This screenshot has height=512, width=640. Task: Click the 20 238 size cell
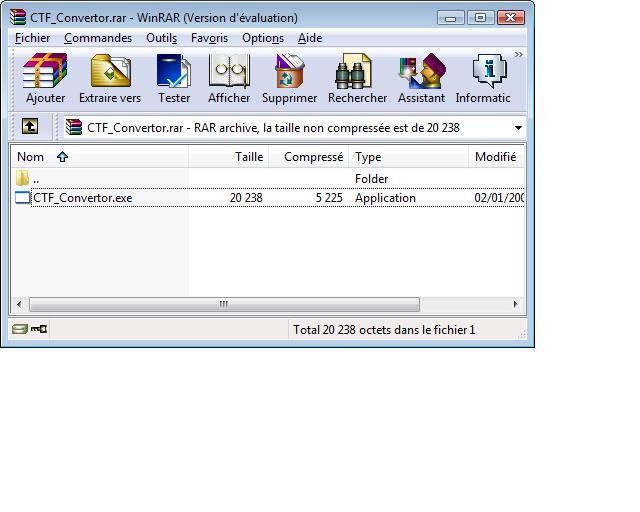coord(246,198)
